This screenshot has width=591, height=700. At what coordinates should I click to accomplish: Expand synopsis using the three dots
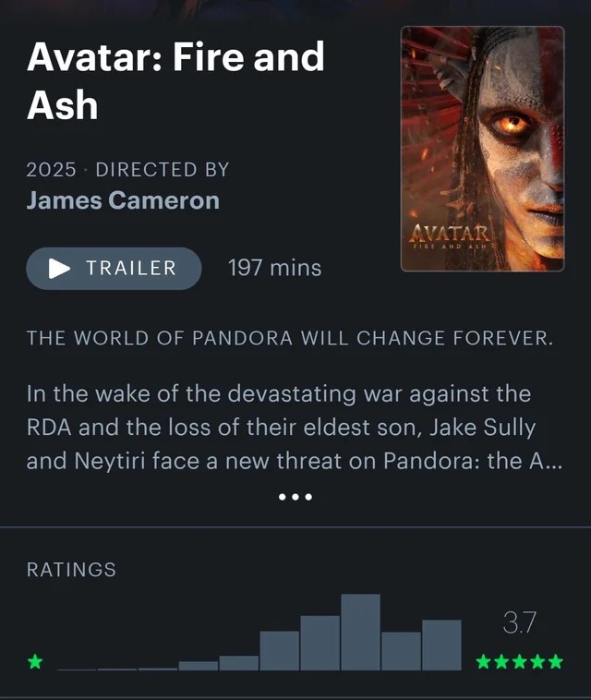295,497
